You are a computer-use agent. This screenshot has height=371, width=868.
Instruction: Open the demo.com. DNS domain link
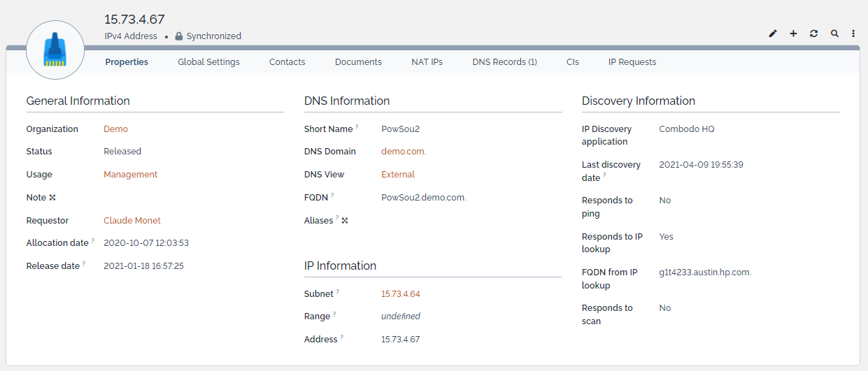[404, 152]
